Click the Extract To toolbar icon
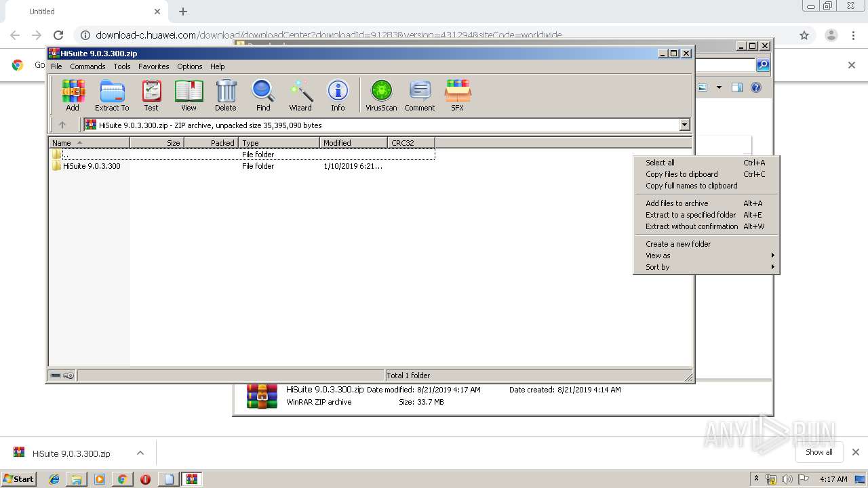This screenshot has width=868, height=488. point(112,95)
